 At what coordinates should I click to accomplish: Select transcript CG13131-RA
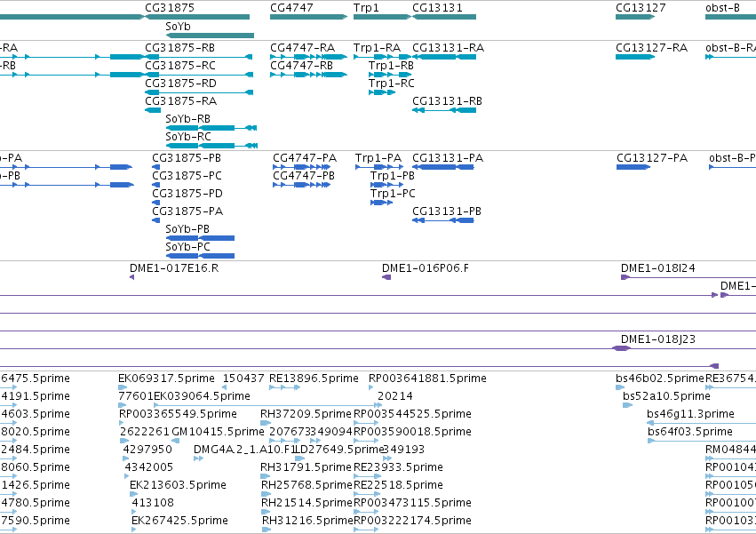(x=444, y=57)
